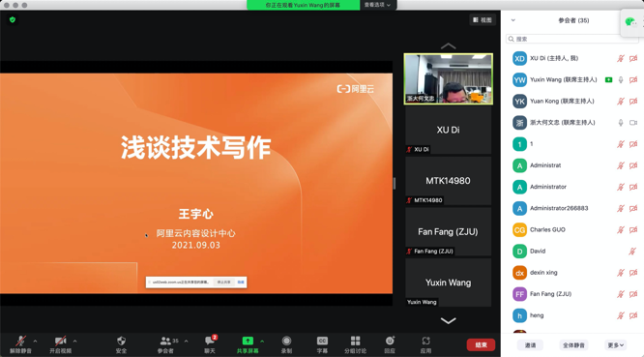
Task: Expand the participants options arrow
Action: [x=186, y=341]
